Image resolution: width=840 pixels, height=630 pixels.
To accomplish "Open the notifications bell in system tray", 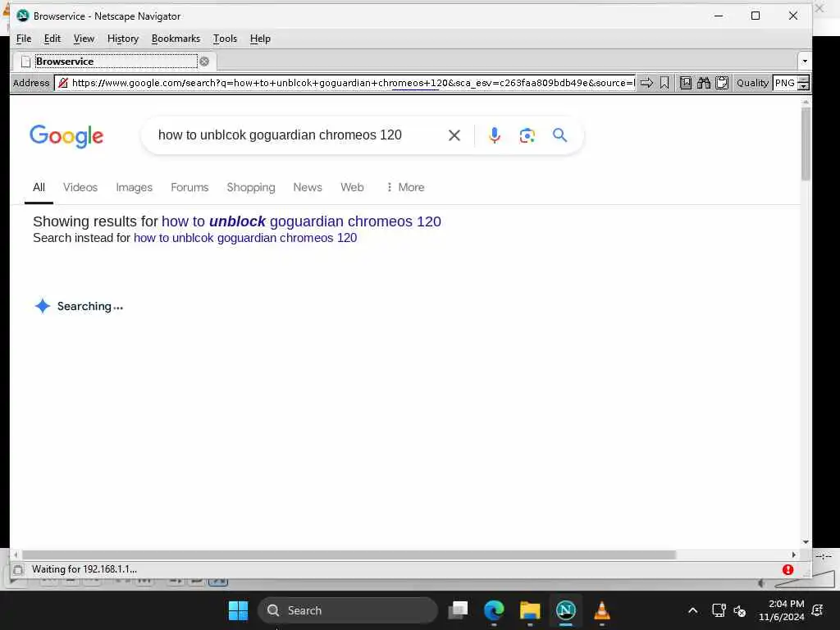I will click(x=818, y=609).
